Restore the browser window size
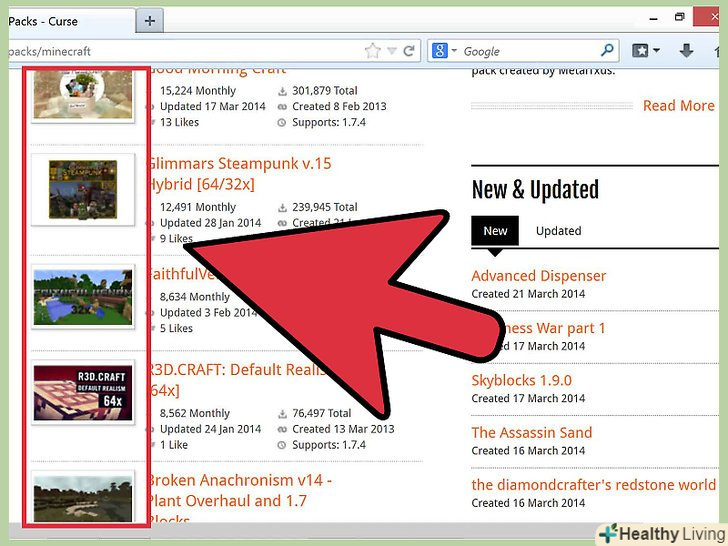The image size is (728, 546). click(x=680, y=17)
